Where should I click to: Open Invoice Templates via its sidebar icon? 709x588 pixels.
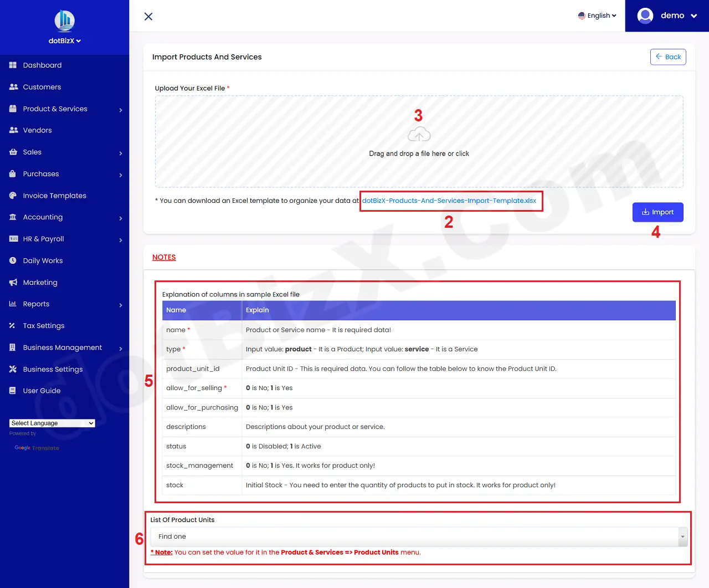(12, 195)
